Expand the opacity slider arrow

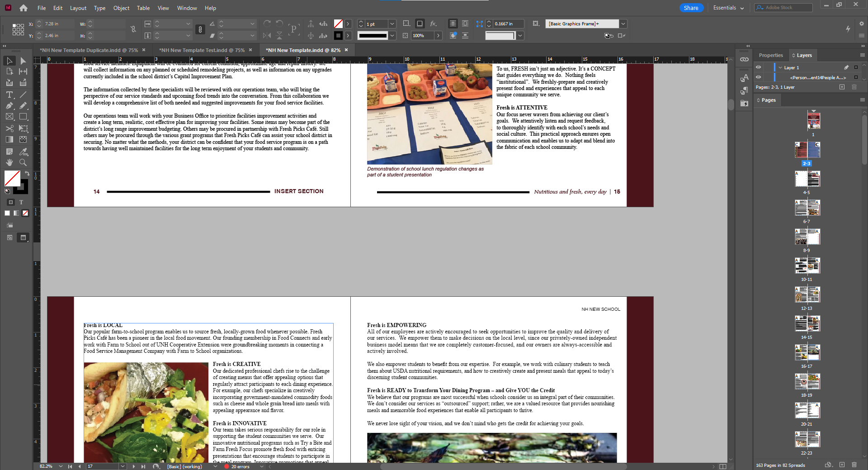click(x=438, y=35)
